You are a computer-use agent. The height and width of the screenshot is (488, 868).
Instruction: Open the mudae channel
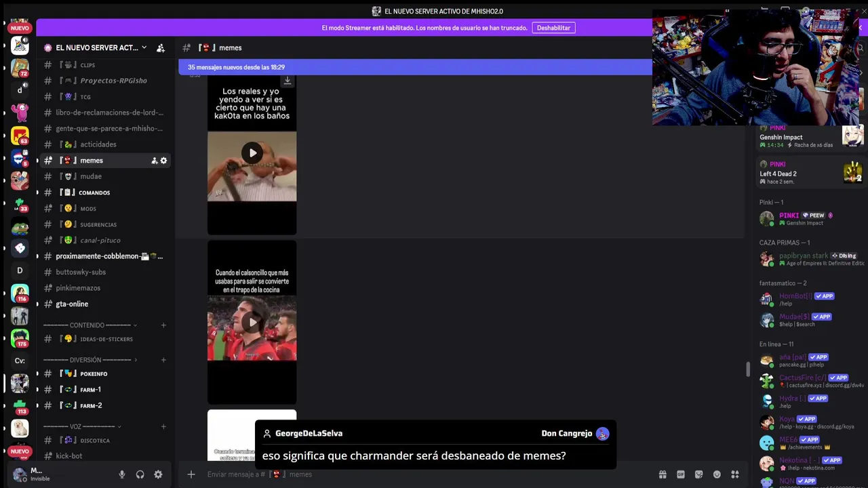tap(104, 176)
